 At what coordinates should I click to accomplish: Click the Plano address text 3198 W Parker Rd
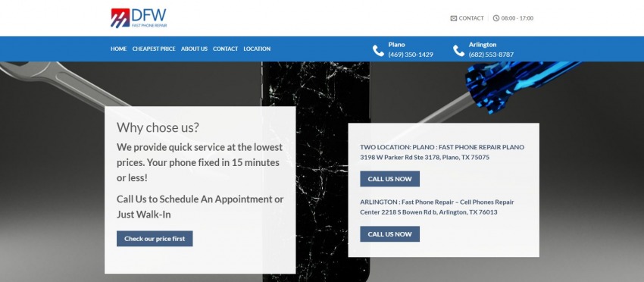point(425,157)
